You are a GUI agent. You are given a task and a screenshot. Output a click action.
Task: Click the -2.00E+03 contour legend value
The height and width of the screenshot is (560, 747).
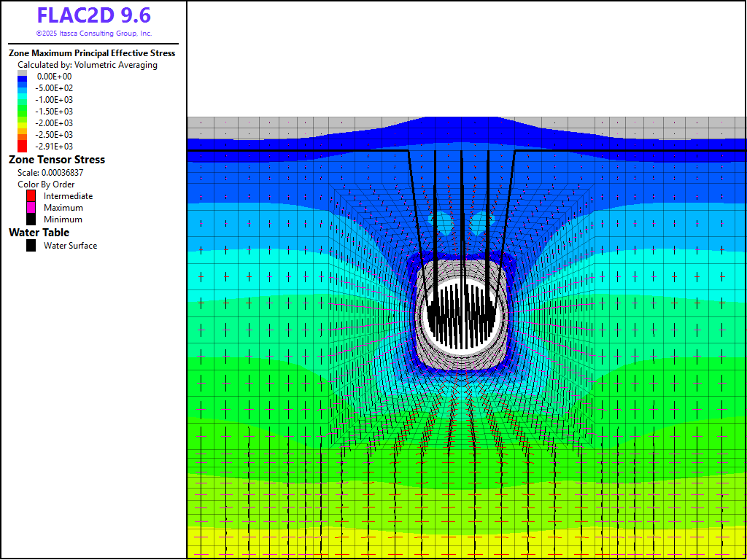pos(55,123)
